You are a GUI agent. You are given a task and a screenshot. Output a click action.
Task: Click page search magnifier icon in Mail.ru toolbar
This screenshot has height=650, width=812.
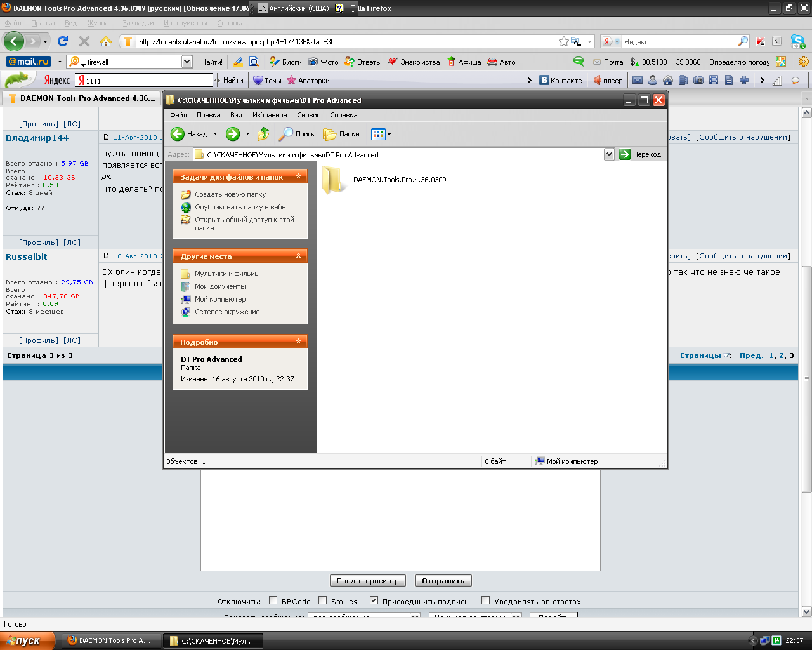(254, 62)
